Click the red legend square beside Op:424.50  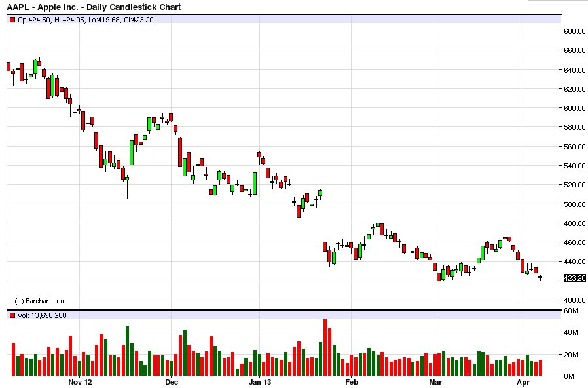point(12,20)
